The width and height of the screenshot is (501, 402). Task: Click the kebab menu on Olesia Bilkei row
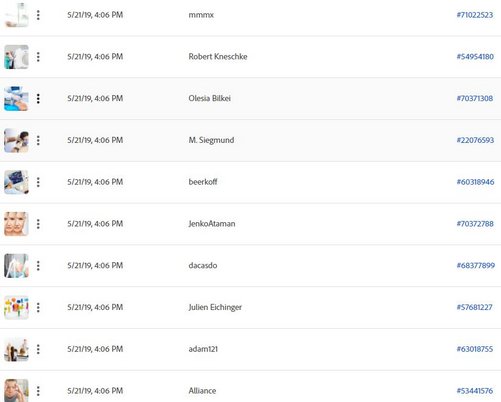pyautogui.click(x=38, y=99)
